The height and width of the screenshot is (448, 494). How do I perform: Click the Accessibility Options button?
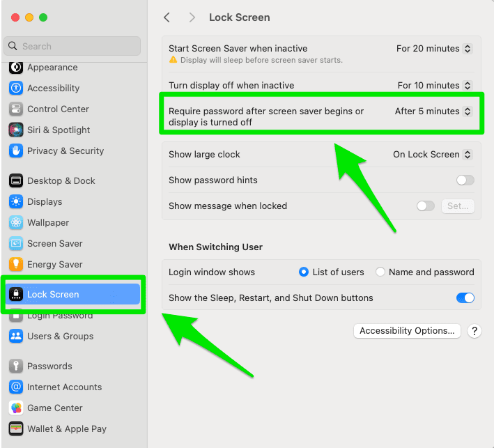(407, 331)
